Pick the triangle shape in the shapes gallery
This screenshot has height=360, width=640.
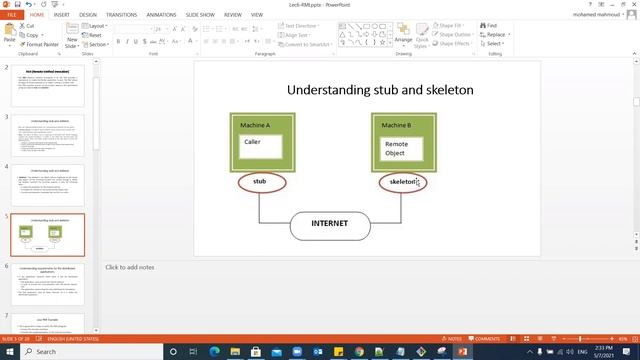point(342,35)
